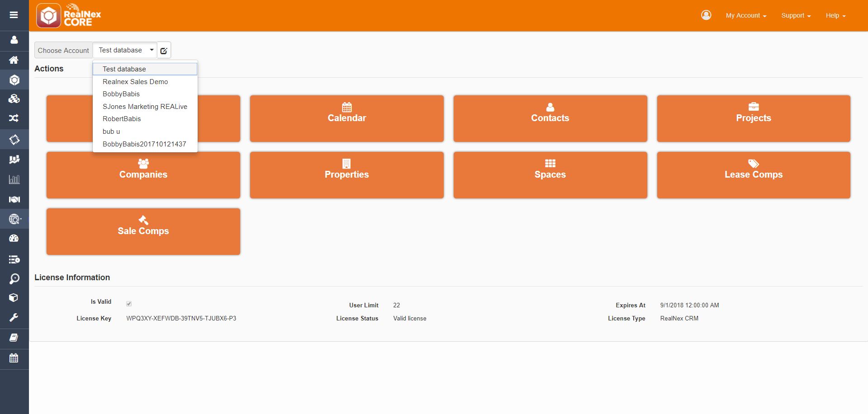Click the tags icon on Lease Comps tile

pos(754,164)
